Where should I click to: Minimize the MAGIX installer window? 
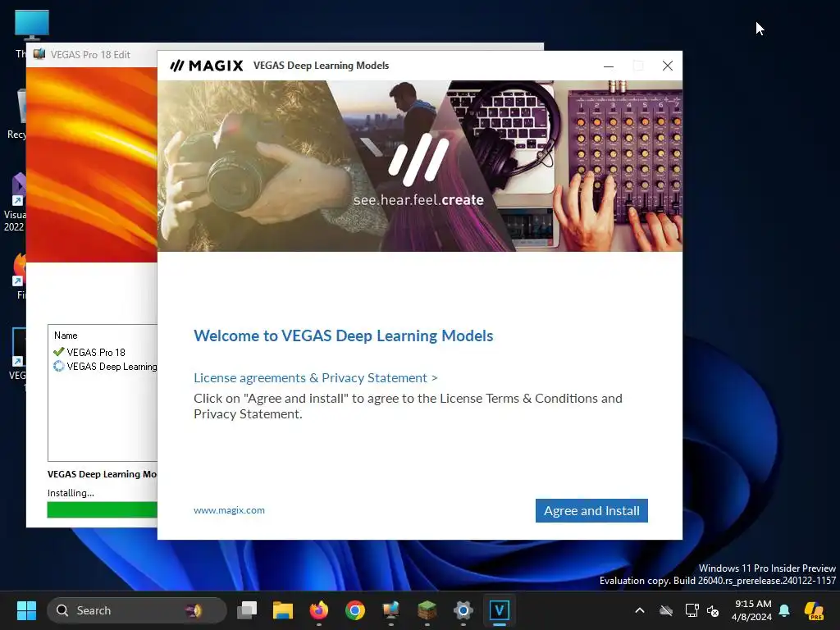609,66
